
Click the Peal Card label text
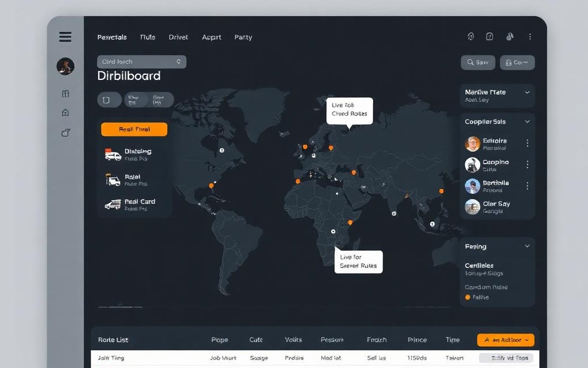click(x=140, y=202)
